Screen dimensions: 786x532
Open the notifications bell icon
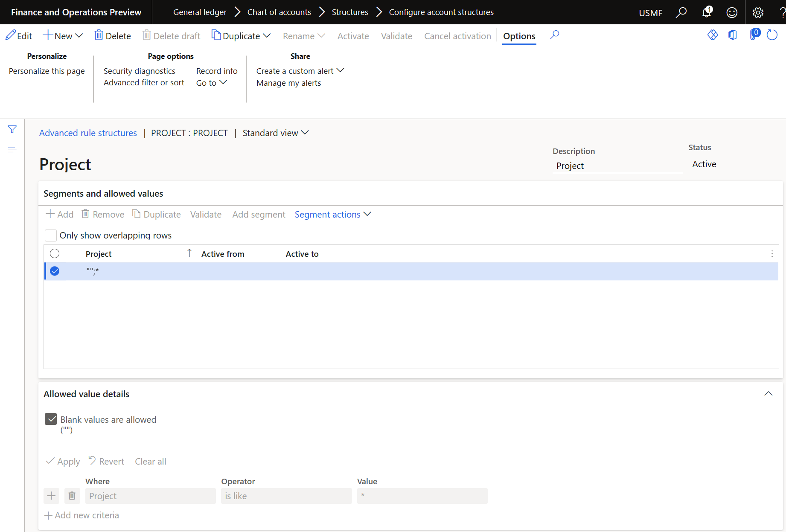click(x=707, y=12)
